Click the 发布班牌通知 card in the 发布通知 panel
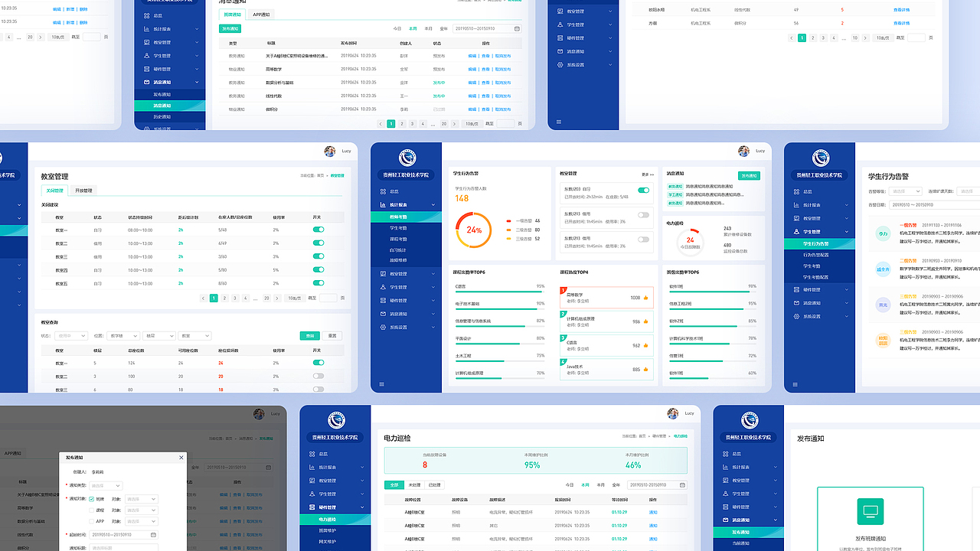 pyautogui.click(x=870, y=519)
